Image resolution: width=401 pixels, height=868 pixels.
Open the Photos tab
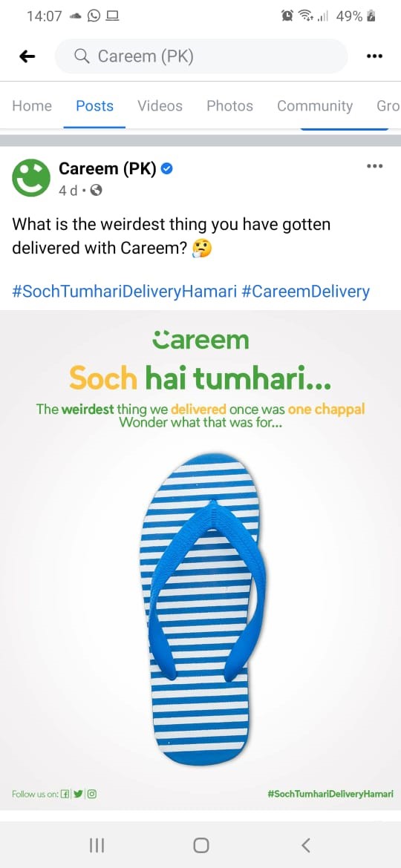pyautogui.click(x=230, y=106)
